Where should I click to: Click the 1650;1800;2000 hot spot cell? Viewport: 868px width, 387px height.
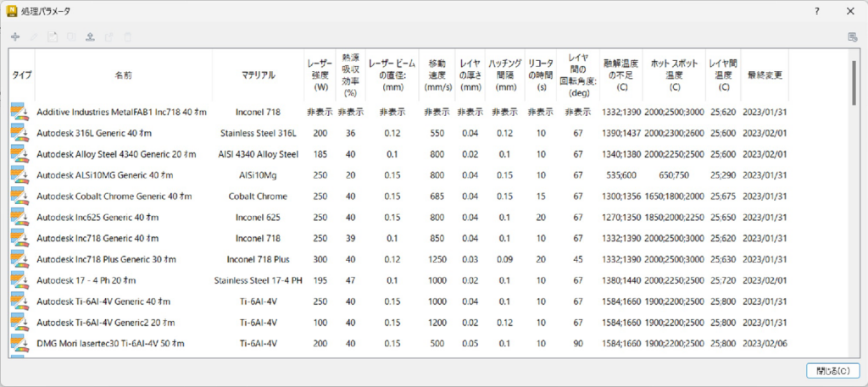coord(674,196)
